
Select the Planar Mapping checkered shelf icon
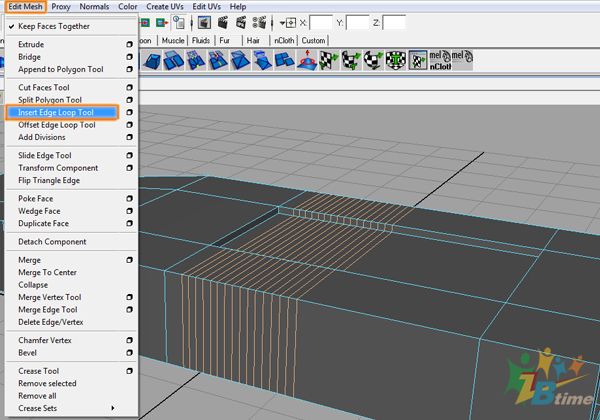tap(328, 60)
